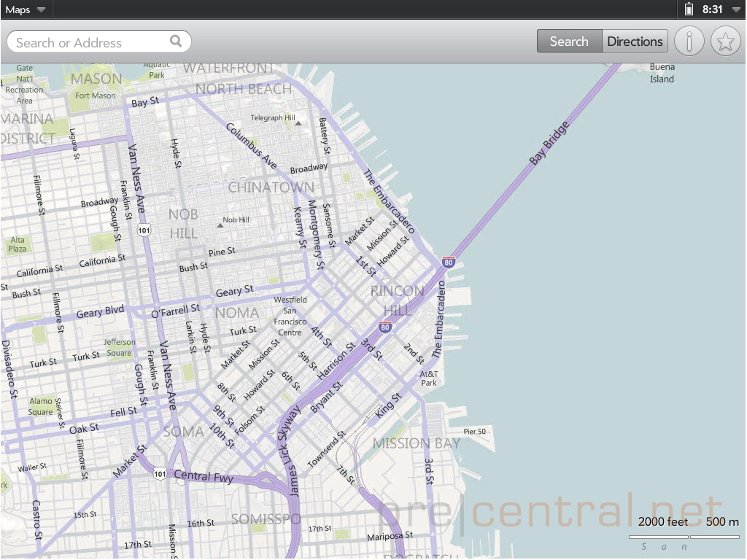Switch to Directions mode
Image resolution: width=747 pixels, height=560 pixels.
click(x=635, y=42)
